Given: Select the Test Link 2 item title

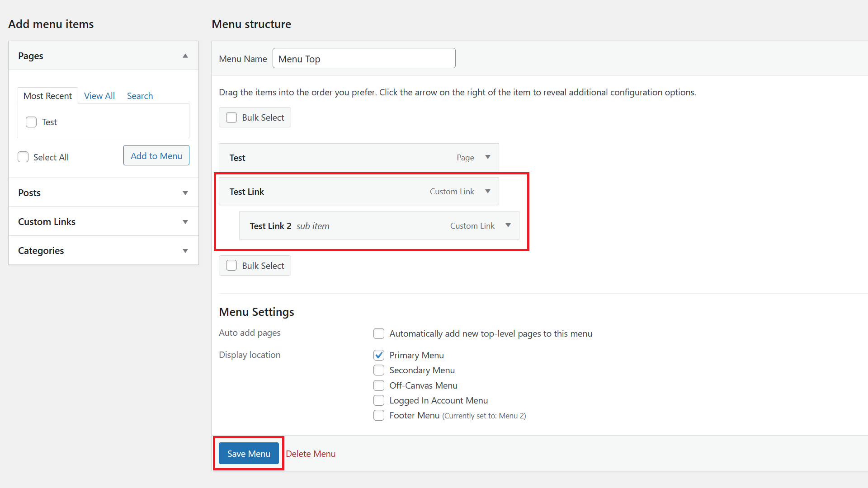Looking at the screenshot, I should tap(270, 226).
